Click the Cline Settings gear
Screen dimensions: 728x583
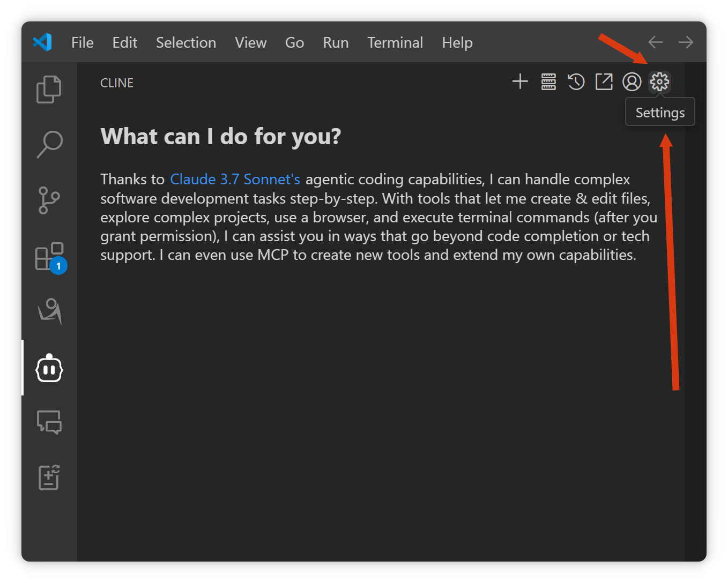tap(659, 82)
